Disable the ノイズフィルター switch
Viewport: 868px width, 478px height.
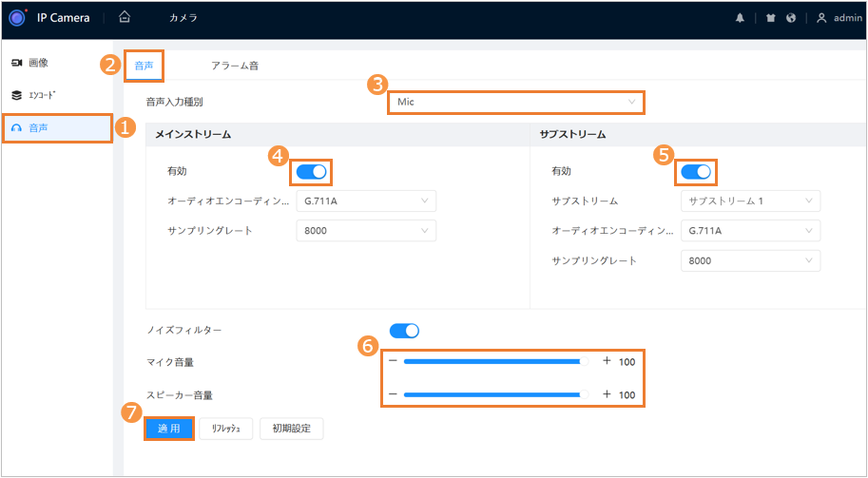click(404, 330)
